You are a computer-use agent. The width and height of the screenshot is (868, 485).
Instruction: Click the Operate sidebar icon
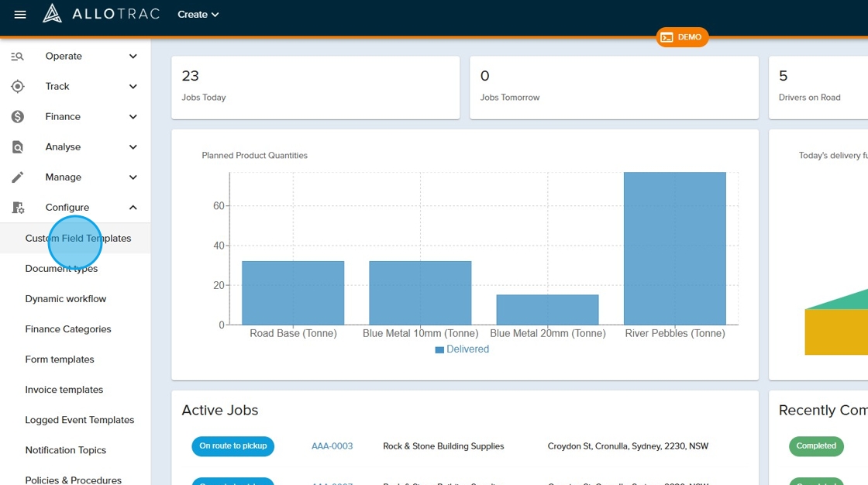18,57
